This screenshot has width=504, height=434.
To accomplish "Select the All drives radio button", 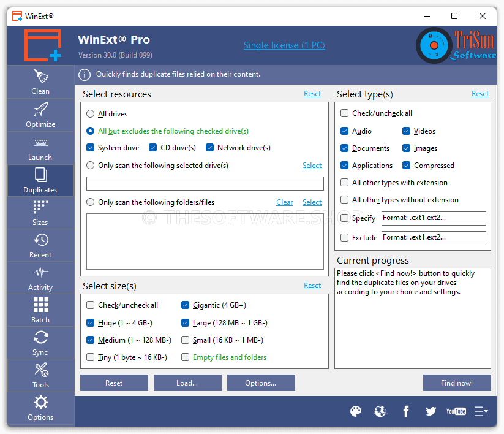I will click(90, 114).
